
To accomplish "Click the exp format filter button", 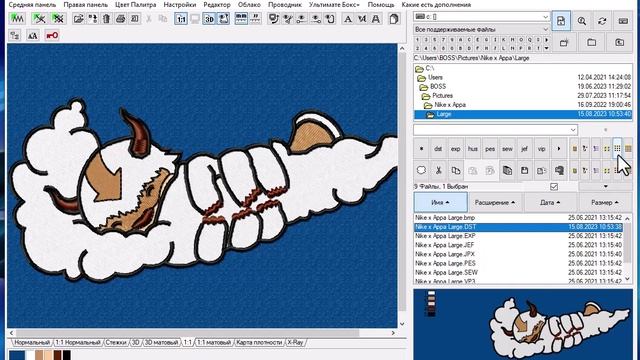I will pyautogui.click(x=456, y=149).
